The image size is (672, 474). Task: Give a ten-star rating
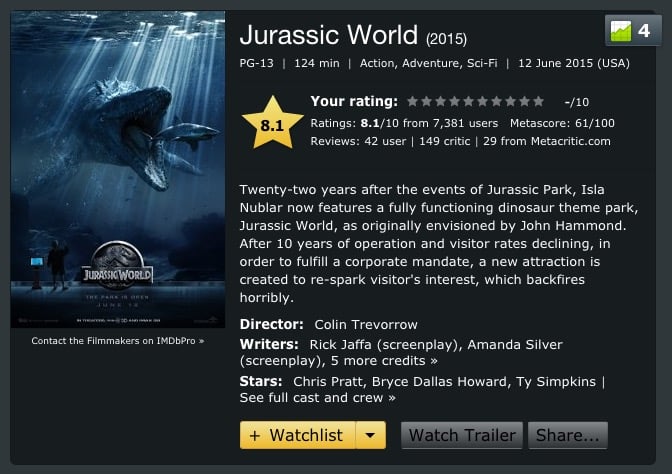(x=538, y=102)
